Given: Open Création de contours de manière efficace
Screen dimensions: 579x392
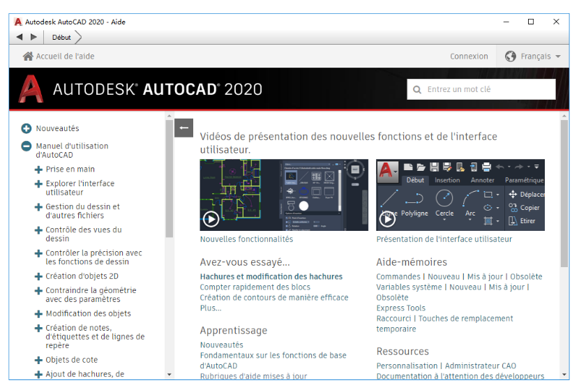Looking at the screenshot, I should 274,298.
